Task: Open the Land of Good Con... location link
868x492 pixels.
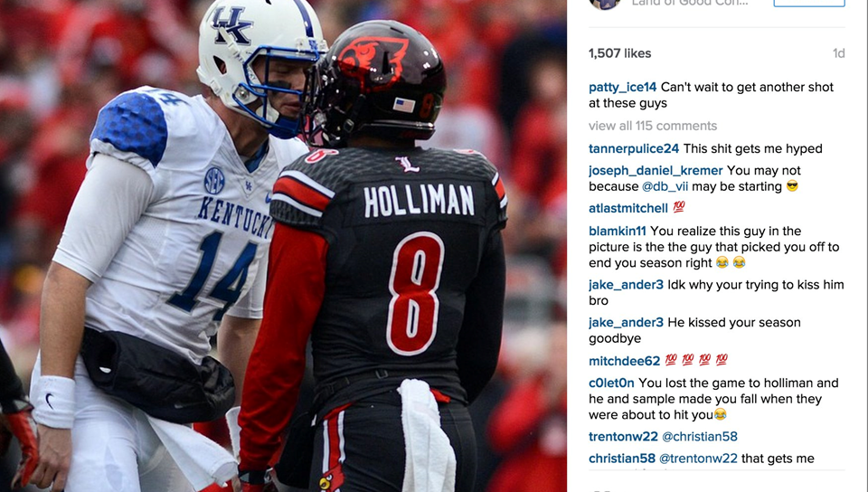Action: 690,3
